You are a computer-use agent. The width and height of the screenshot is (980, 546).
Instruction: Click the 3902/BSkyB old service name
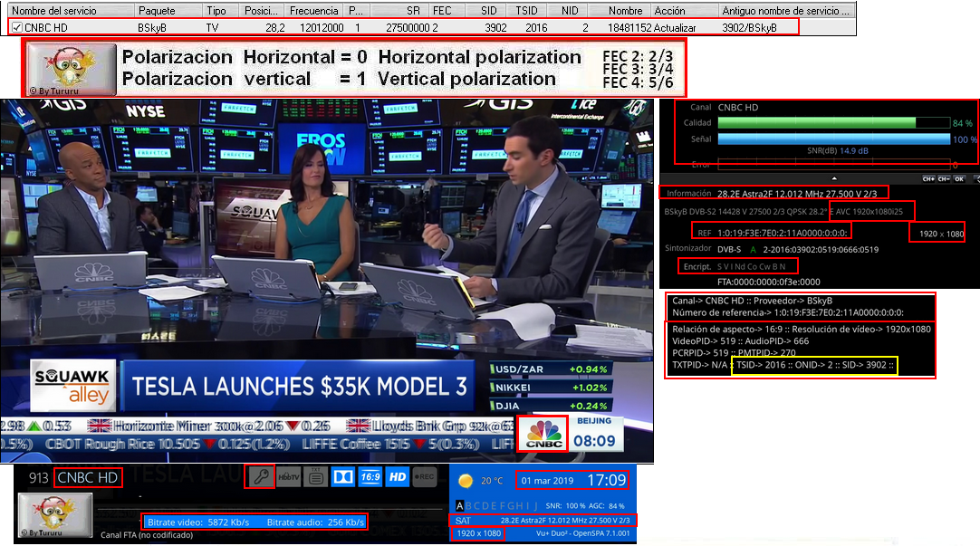(x=749, y=27)
